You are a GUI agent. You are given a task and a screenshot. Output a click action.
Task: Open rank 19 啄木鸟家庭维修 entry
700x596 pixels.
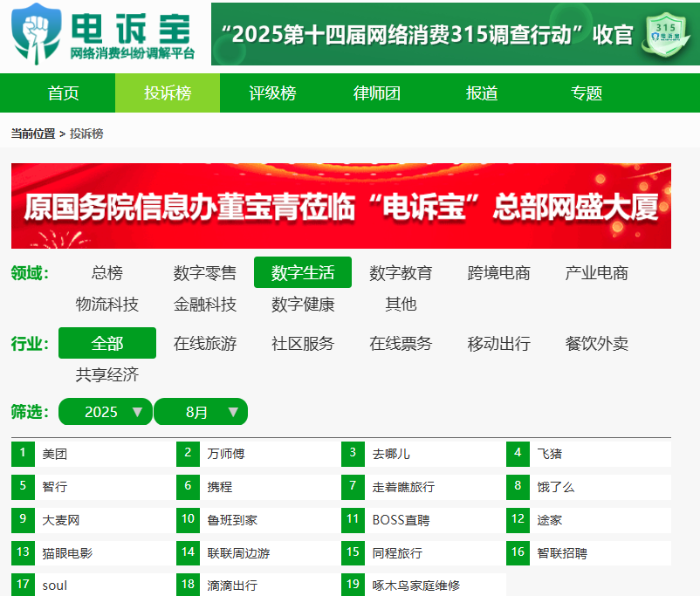423,585
